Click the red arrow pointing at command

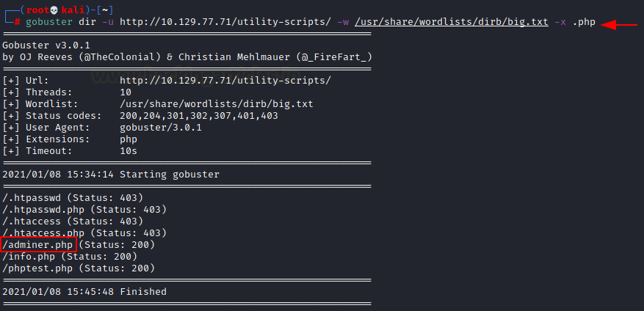click(x=619, y=25)
